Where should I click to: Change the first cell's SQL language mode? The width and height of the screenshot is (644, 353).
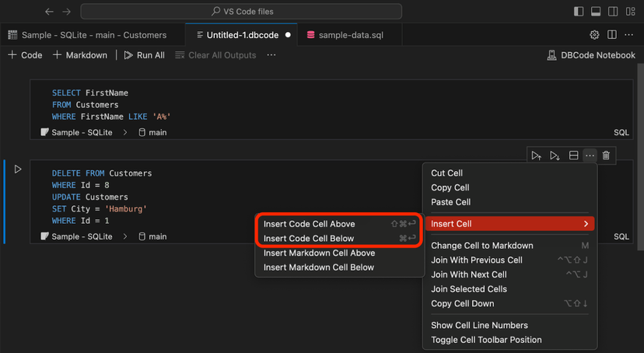621,132
